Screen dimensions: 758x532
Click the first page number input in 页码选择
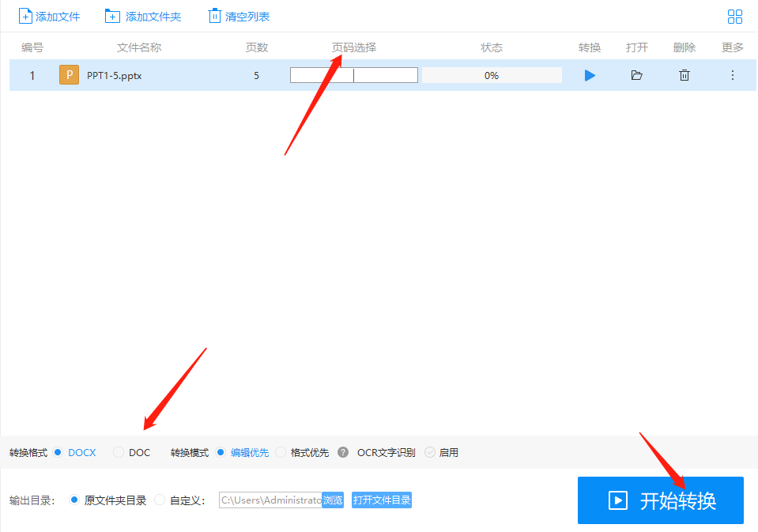tap(322, 74)
